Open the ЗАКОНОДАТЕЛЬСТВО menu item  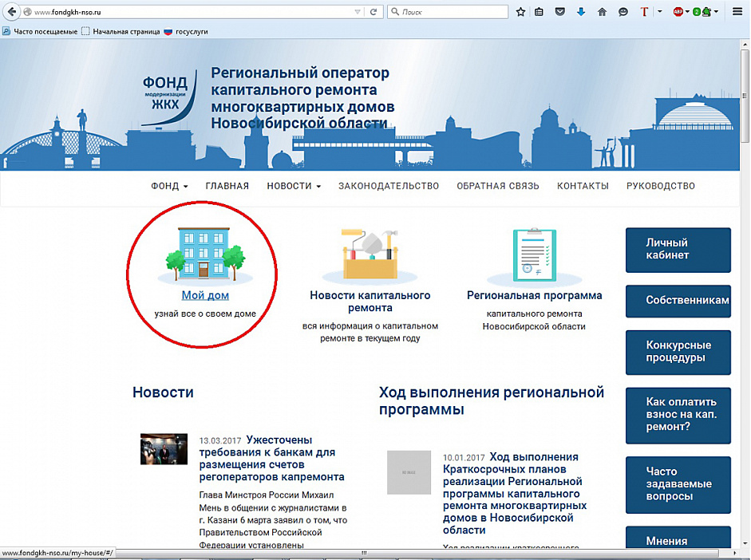389,186
